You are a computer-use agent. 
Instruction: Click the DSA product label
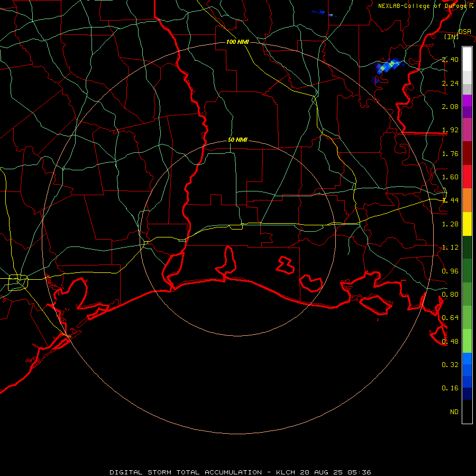tap(464, 31)
